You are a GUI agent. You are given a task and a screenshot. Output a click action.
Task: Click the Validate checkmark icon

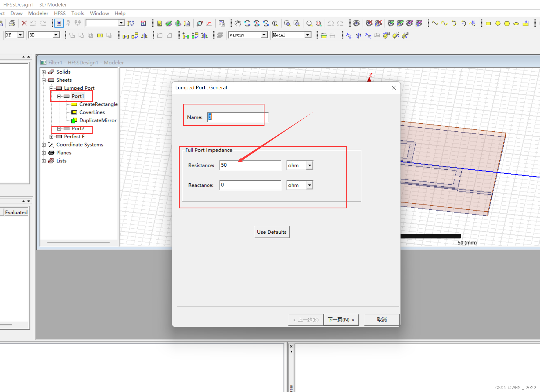169,23
